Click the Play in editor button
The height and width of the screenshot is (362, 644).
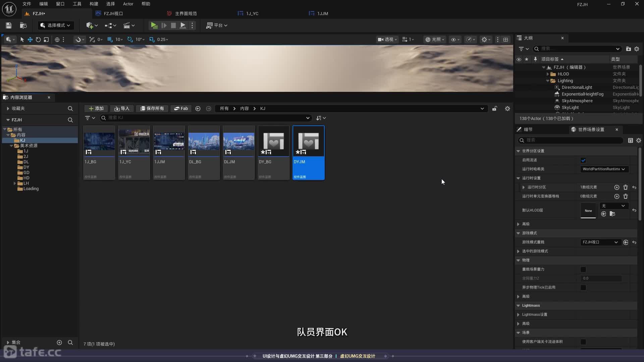point(154,25)
